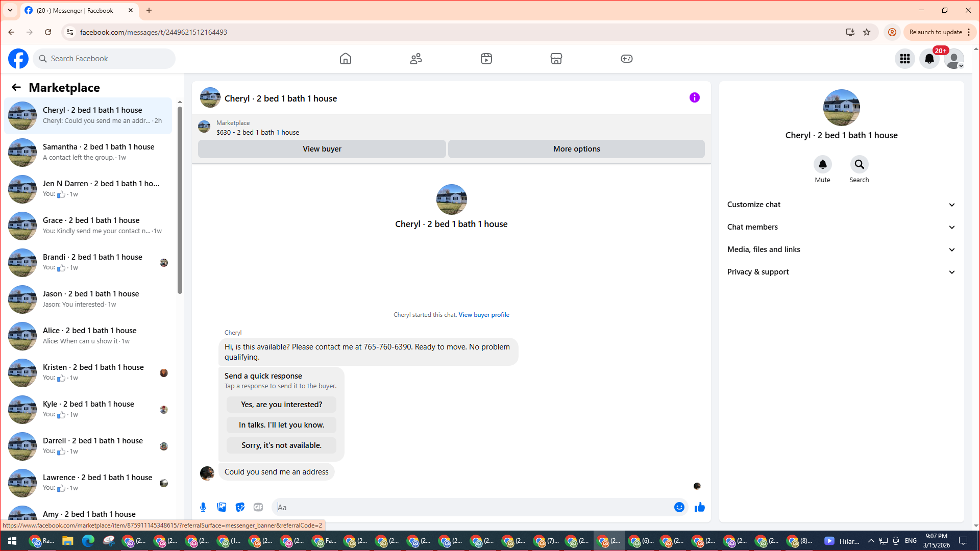Open the Chrome profile icon
Screen dimensions: 980x551
[892, 32]
